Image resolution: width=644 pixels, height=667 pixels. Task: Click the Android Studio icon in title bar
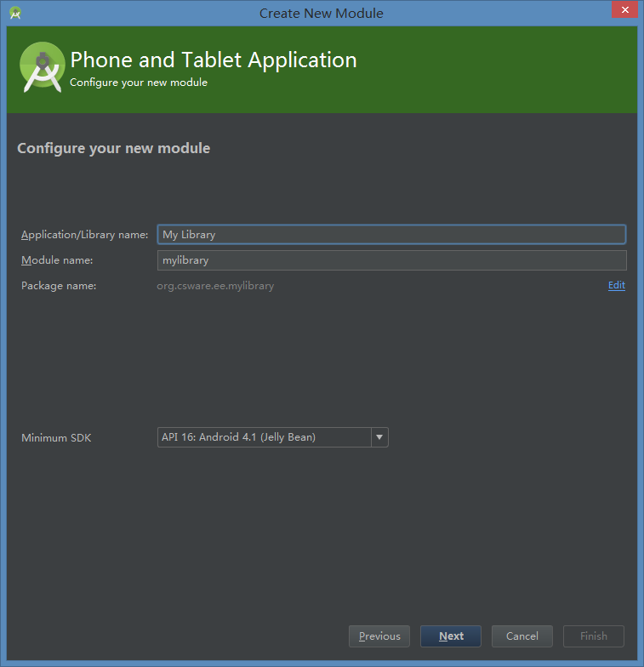coord(15,13)
